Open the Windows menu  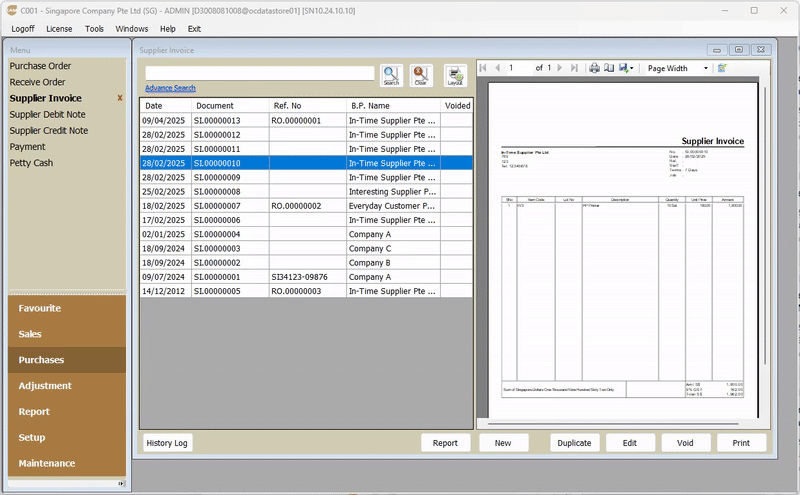point(131,29)
